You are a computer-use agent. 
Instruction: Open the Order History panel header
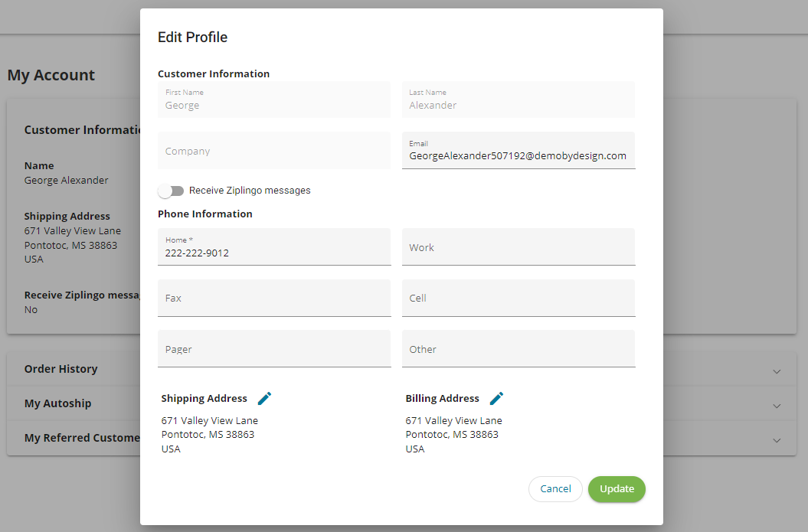click(x=61, y=369)
